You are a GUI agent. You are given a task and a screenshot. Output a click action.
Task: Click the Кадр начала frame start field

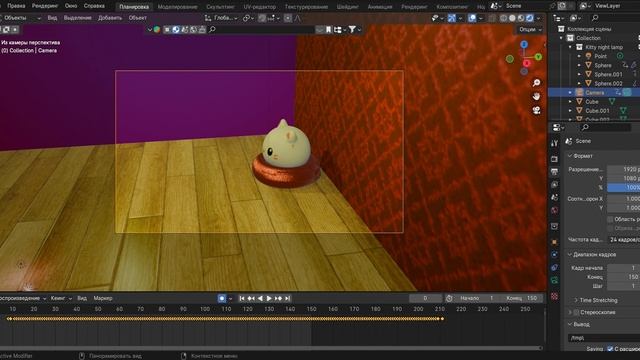coord(624,268)
